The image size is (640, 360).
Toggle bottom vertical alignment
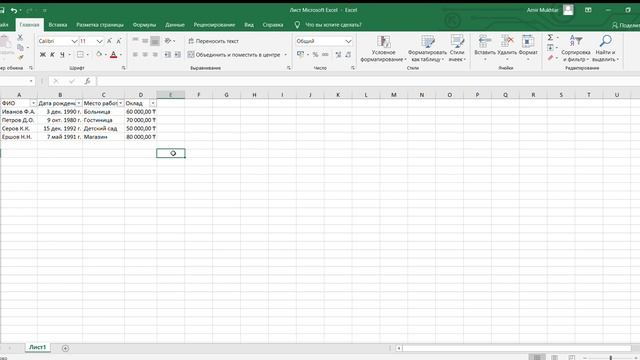(x=155, y=41)
